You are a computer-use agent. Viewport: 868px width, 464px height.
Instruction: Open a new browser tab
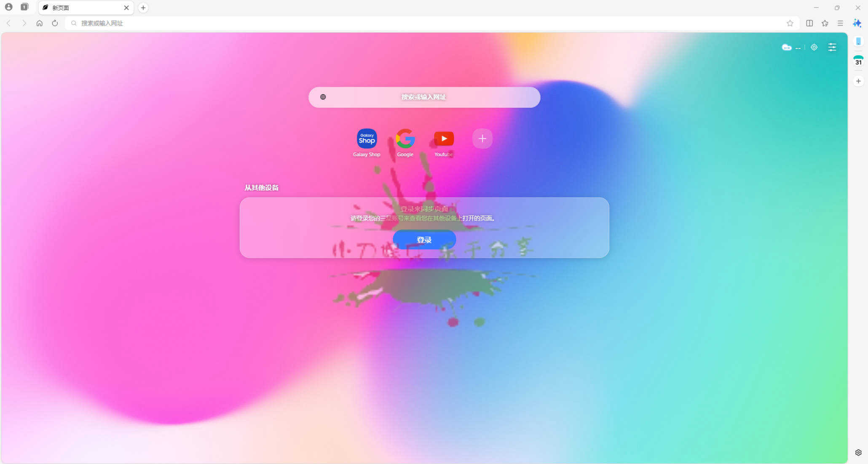(x=143, y=8)
